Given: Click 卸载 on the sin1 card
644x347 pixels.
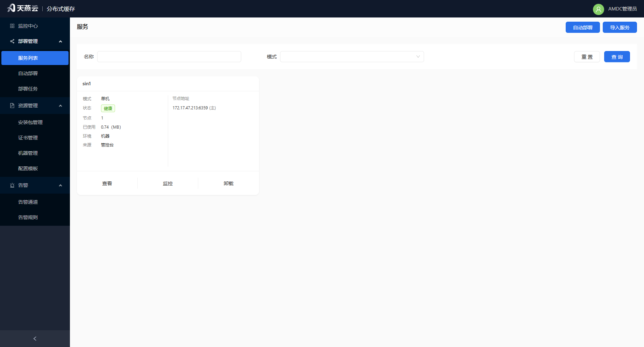Looking at the screenshot, I should [229, 183].
